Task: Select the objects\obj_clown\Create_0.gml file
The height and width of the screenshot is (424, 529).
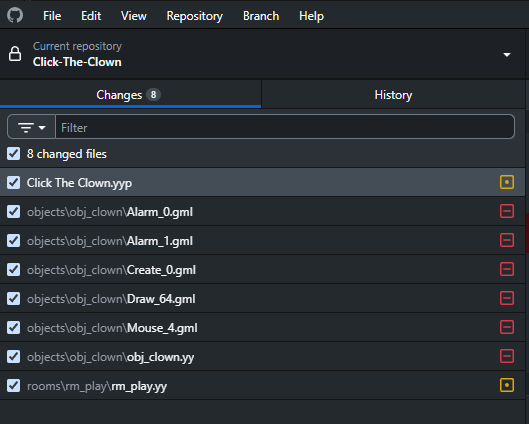Action: 262,270
